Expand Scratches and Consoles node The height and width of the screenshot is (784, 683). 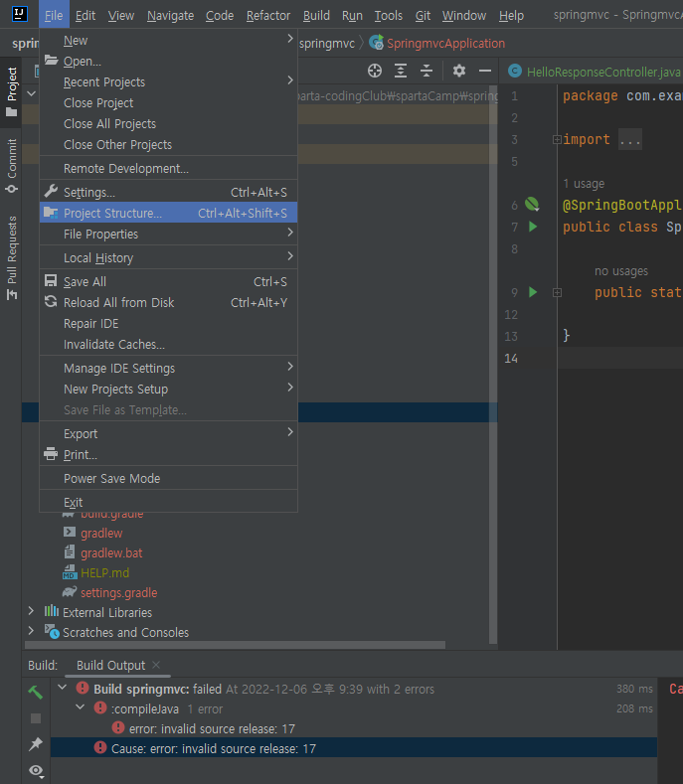pos(31,631)
